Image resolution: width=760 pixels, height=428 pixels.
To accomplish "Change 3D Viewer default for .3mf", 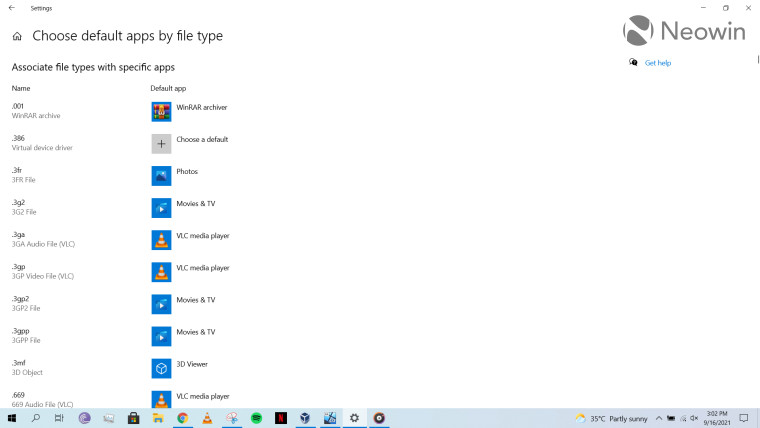I will 180,368.
